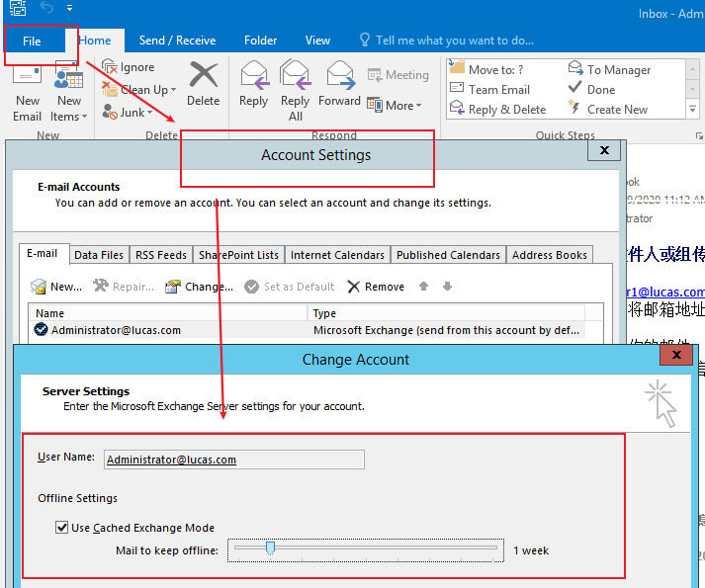705x588 pixels.
Task: Select the Reply & Delete quick step
Action: 498,110
